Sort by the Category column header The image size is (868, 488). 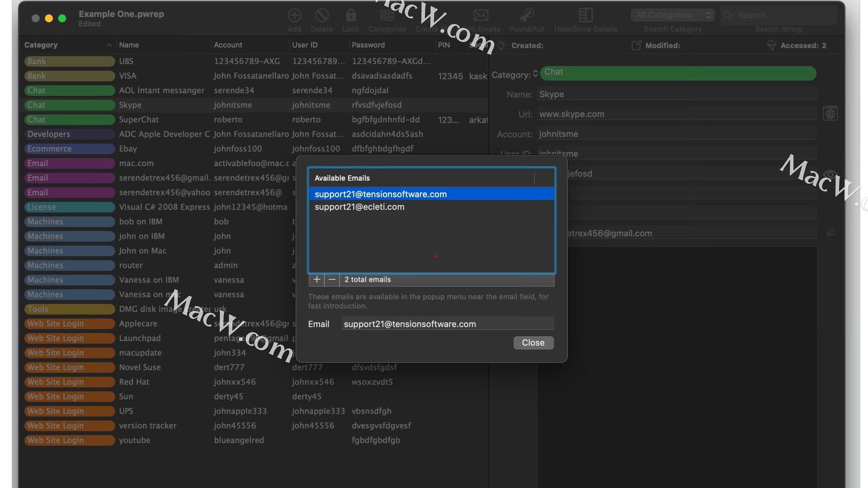[x=68, y=45]
